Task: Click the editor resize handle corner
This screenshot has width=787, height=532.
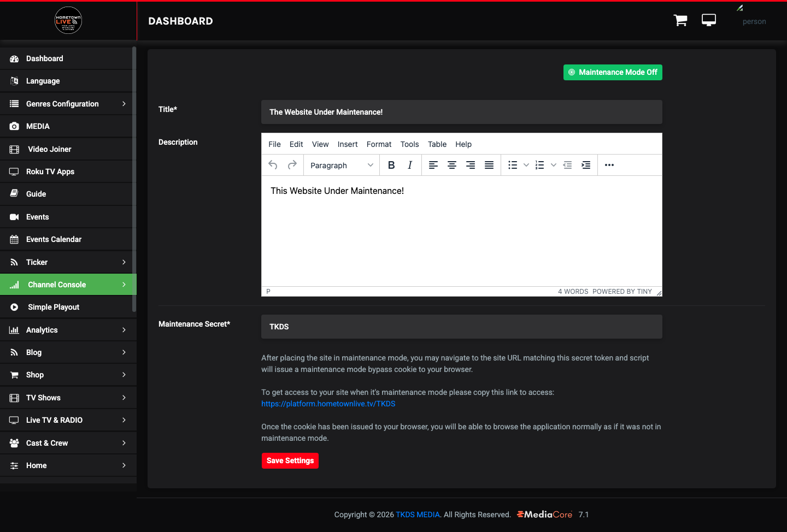Action: (x=659, y=292)
